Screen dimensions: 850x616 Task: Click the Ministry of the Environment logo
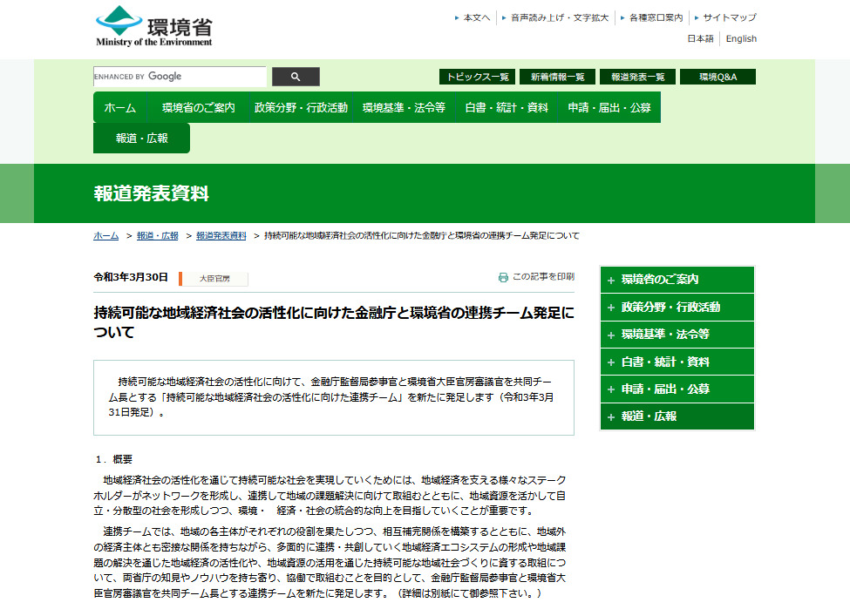[154, 26]
